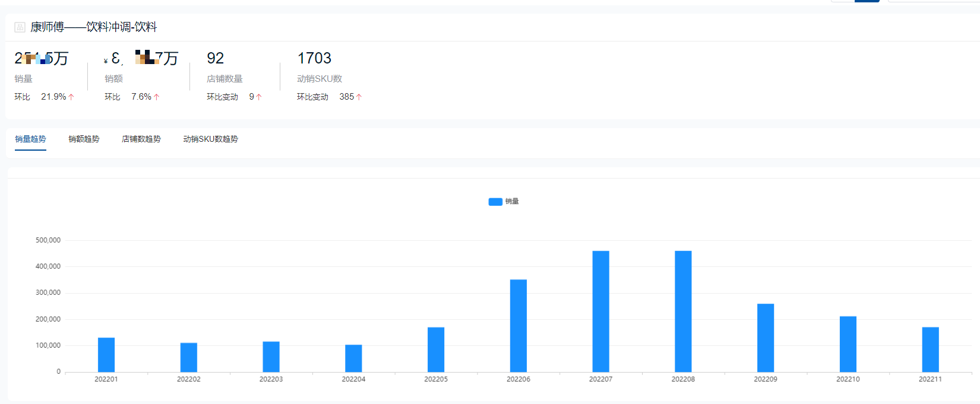Click the brand icon beside 康师傅 title
Viewport: 980px width, 404px height.
(20, 27)
